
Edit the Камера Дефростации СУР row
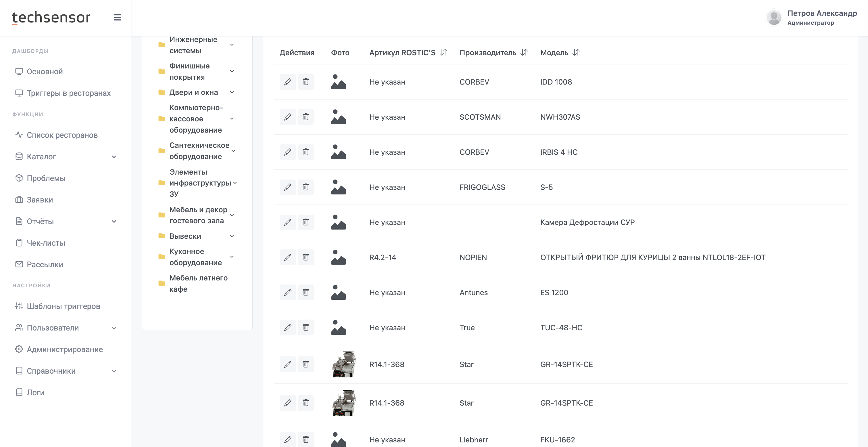click(x=287, y=222)
